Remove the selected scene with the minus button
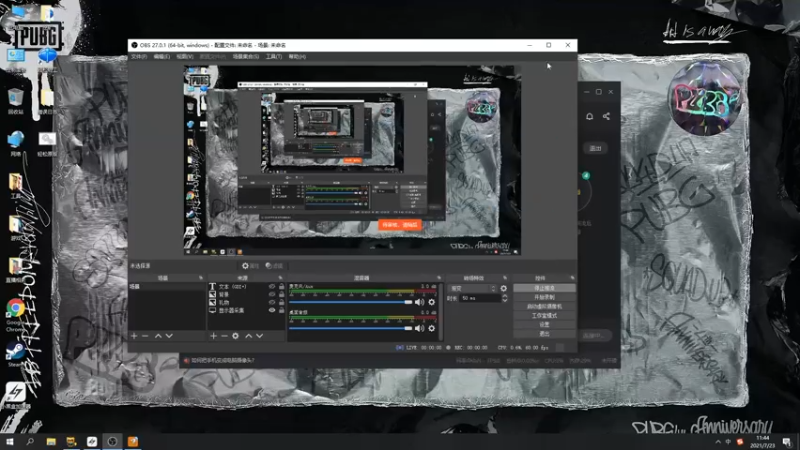 click(145, 336)
